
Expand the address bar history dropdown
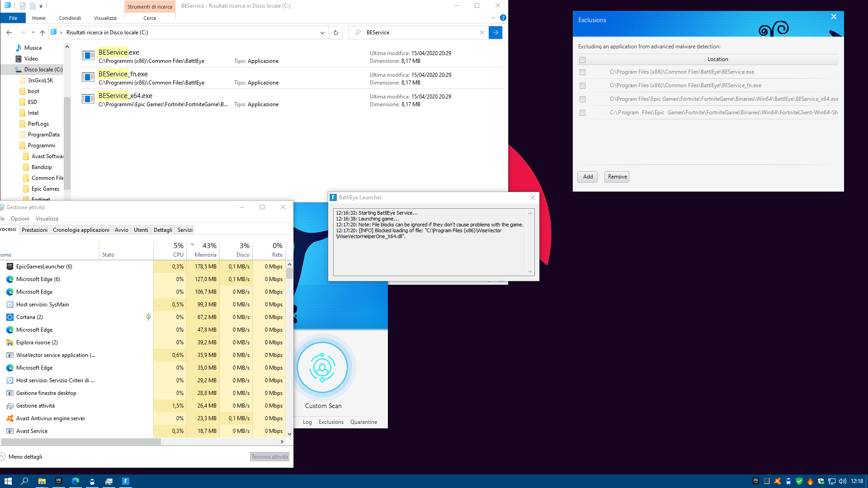(x=322, y=33)
